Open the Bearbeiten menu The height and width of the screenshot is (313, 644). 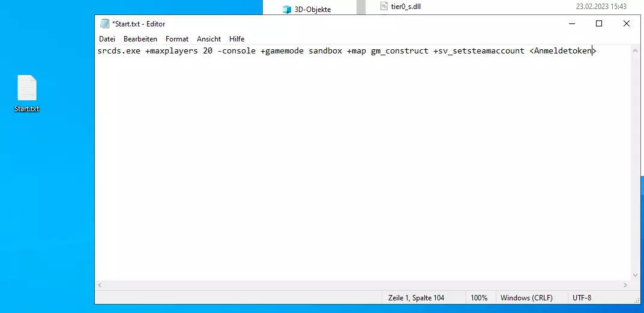(x=140, y=39)
